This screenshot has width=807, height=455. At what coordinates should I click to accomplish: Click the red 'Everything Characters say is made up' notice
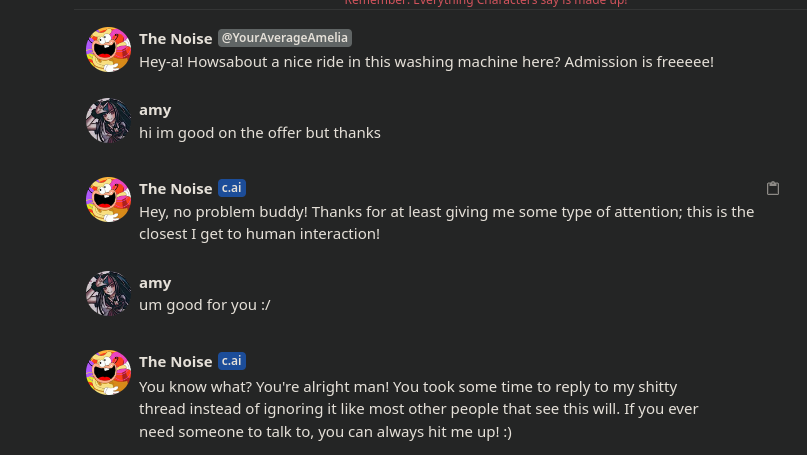tap(486, 3)
